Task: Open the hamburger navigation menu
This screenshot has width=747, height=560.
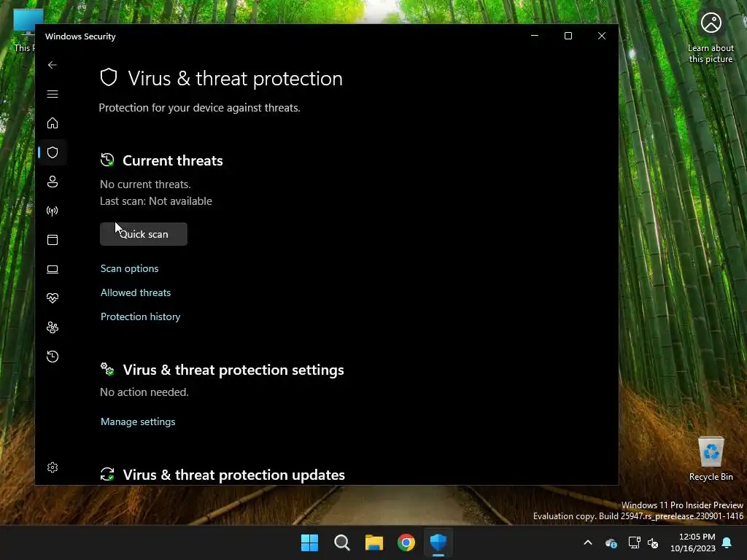Action: tap(53, 94)
